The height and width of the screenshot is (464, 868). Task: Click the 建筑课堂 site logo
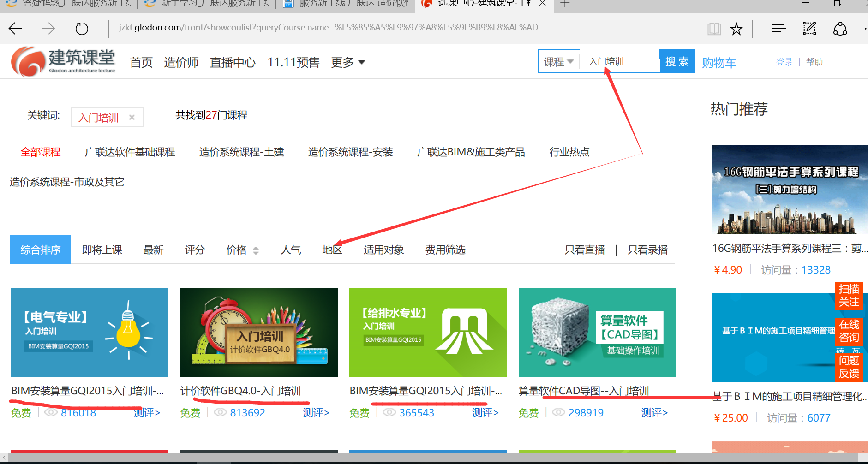(x=63, y=61)
